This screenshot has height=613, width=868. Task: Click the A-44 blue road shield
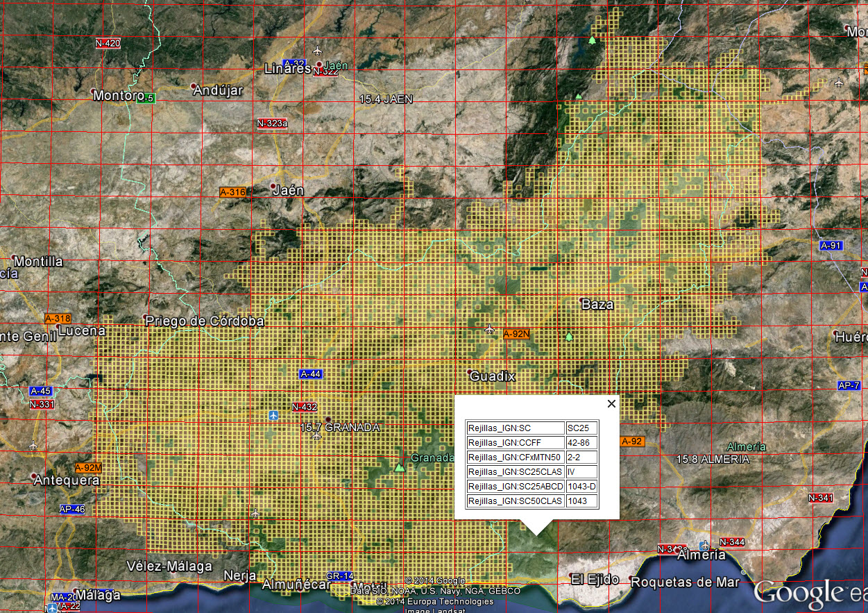(311, 374)
